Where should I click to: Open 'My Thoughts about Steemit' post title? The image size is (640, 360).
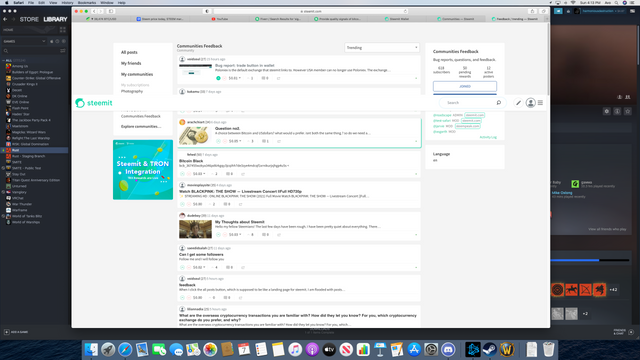click(240, 222)
